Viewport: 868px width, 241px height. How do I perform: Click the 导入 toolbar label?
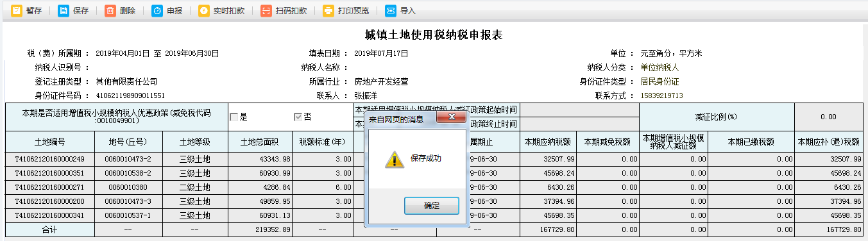408,11
